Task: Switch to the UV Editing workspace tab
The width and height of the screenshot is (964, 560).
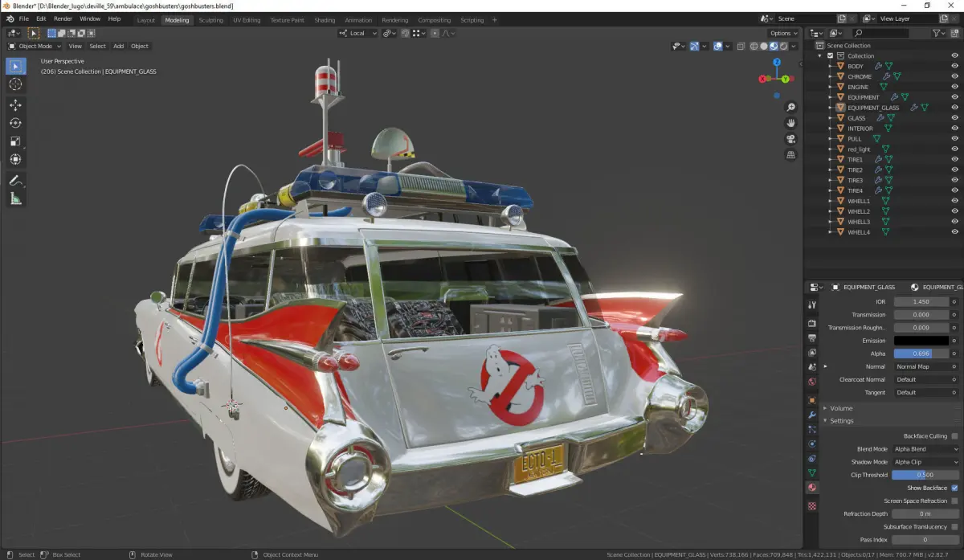Action: 247,20
